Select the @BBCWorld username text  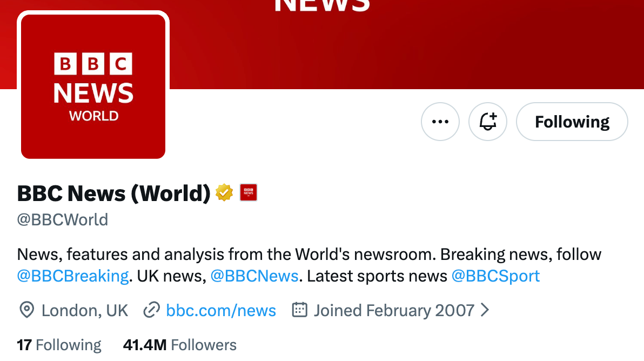click(62, 219)
